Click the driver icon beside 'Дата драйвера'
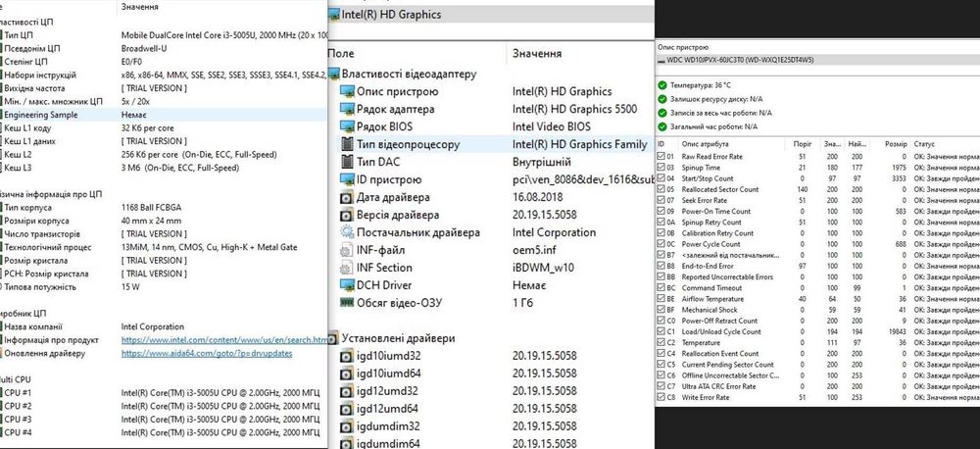Screen dimensions: 980x449 click(347, 198)
